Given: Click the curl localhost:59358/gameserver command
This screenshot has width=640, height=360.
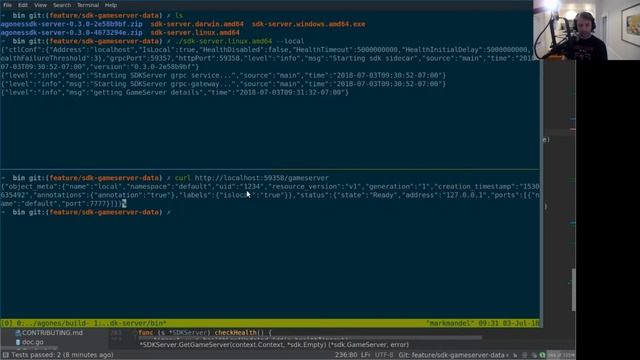Looking at the screenshot, I should point(251,178).
